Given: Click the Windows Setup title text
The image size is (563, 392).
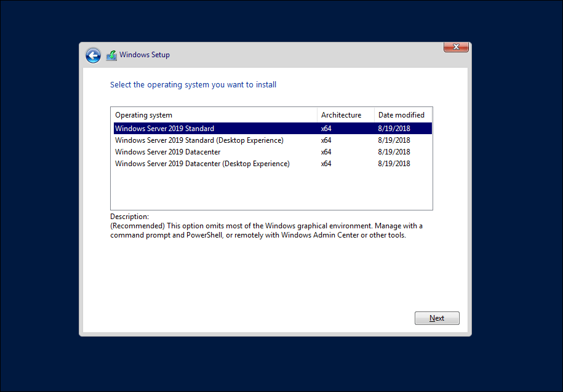Looking at the screenshot, I should point(145,55).
